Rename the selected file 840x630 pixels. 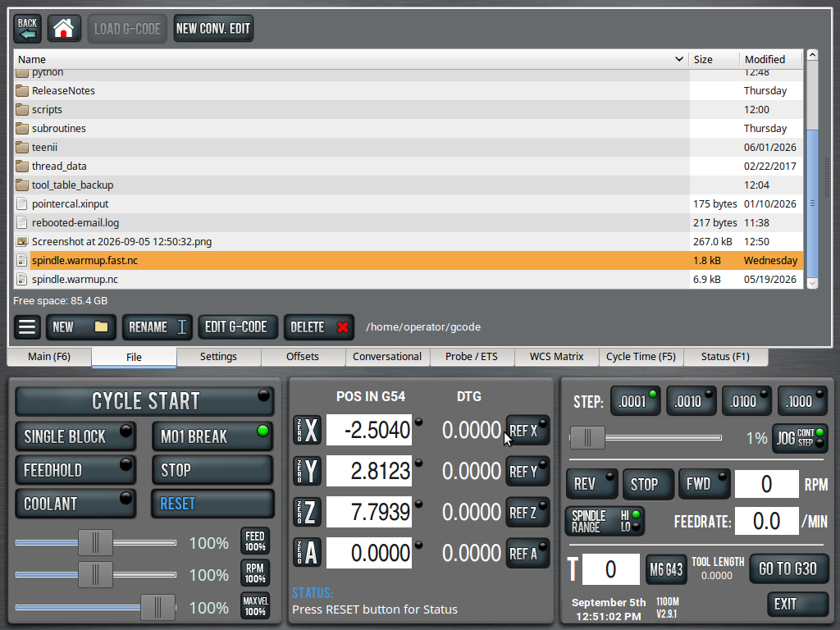(157, 326)
